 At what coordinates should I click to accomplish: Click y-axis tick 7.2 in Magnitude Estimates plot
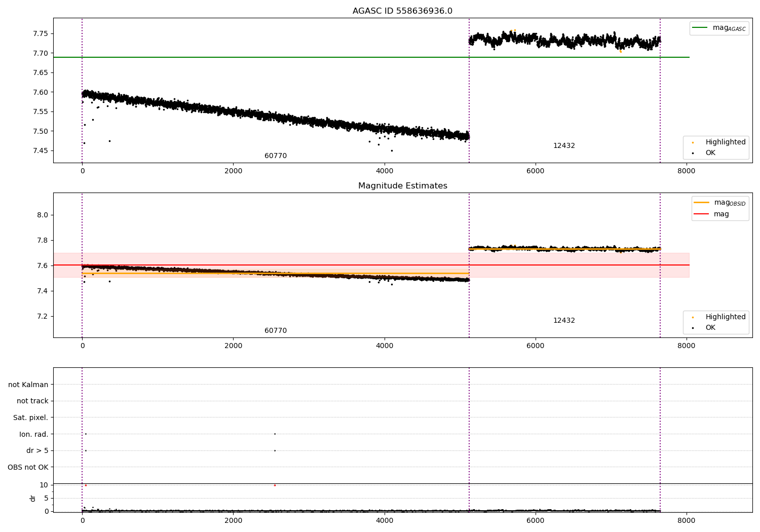click(x=43, y=317)
